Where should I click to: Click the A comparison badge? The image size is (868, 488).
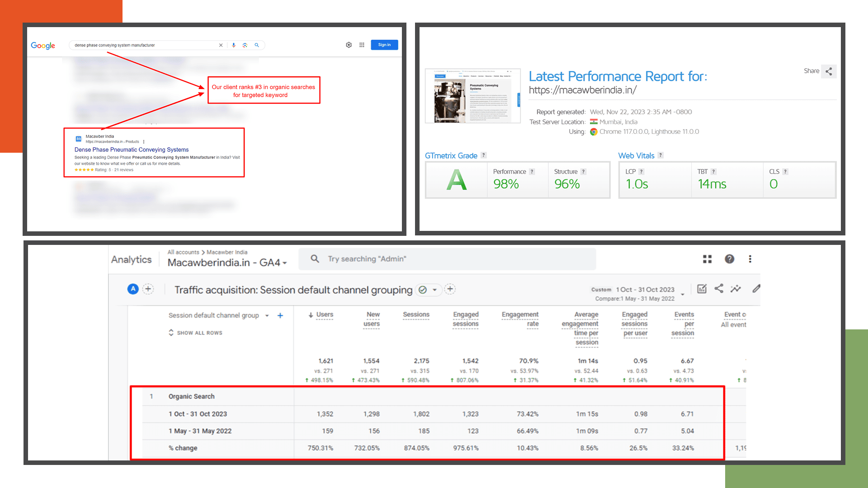pyautogui.click(x=133, y=289)
